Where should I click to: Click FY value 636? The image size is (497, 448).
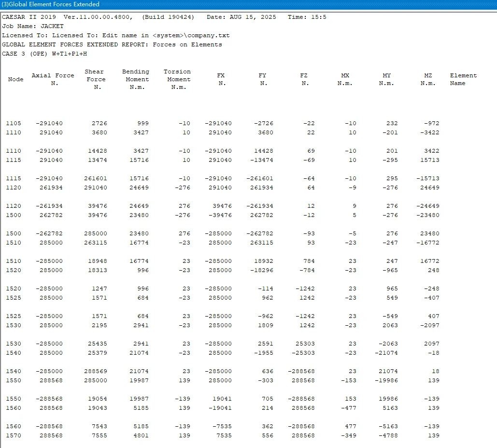click(x=268, y=372)
